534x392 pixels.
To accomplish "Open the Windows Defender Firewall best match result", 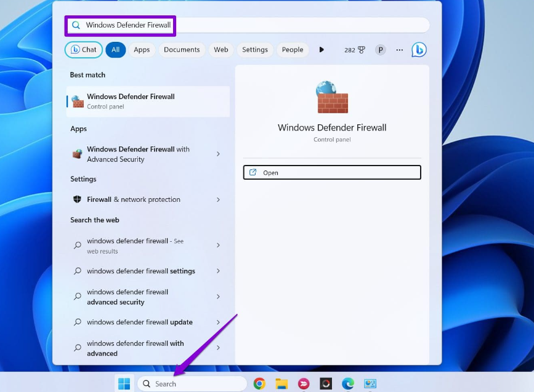I will [x=148, y=102].
